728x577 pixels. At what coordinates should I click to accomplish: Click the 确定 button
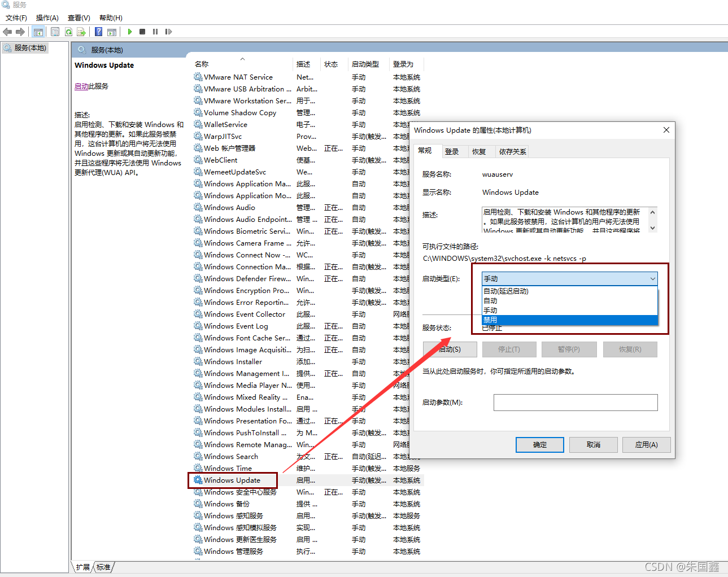[x=540, y=445]
